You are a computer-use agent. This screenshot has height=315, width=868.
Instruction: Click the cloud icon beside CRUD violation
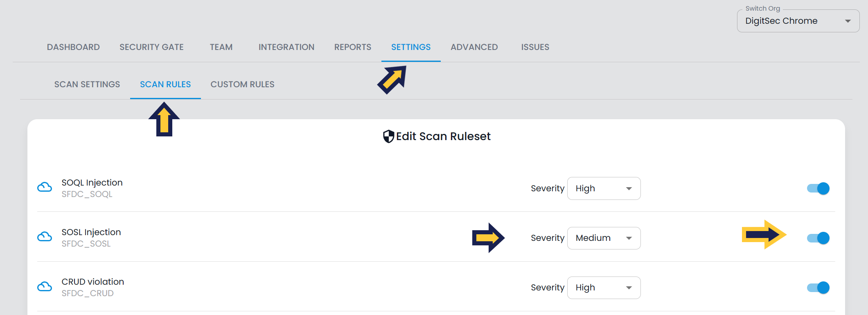[x=45, y=286]
